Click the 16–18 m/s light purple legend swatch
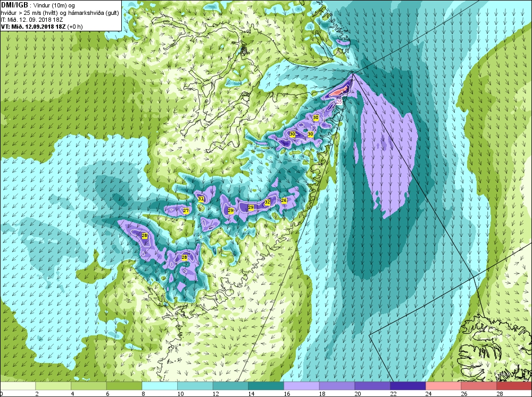The image size is (532, 397). (301, 386)
